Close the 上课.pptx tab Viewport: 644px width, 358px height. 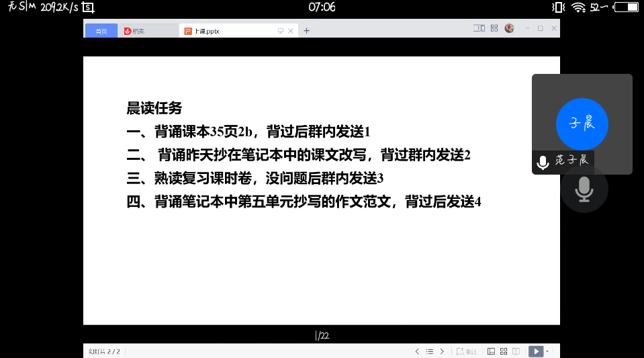291,31
